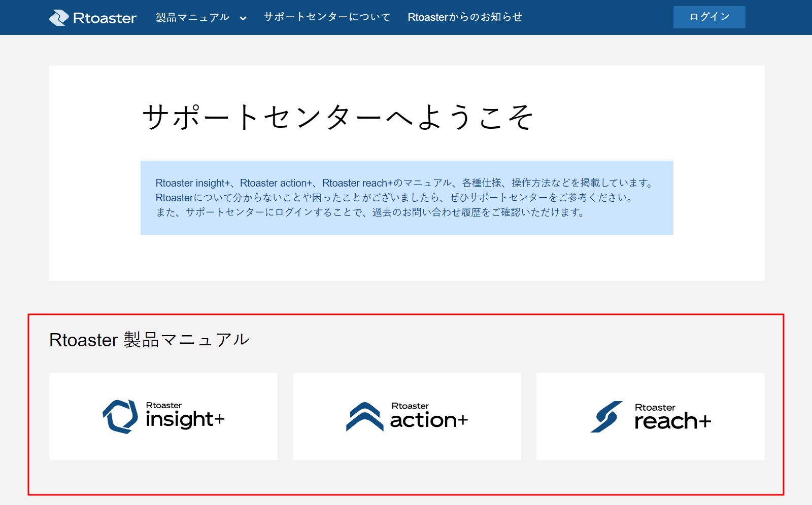Click the Rtoaster logo in header
The height and width of the screenshot is (505, 812).
click(93, 18)
